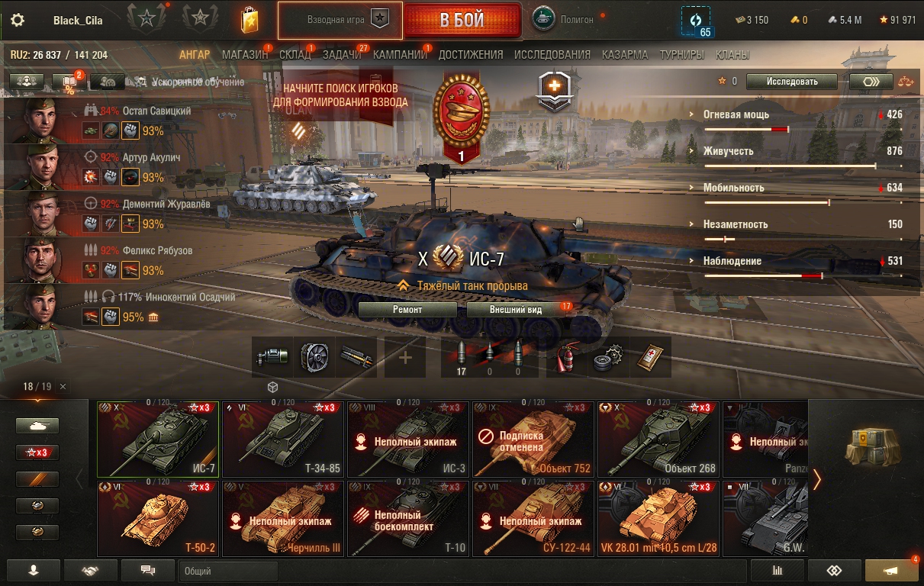Toggle the x3 bonus carousel filter
924x586 pixels.
point(37,452)
